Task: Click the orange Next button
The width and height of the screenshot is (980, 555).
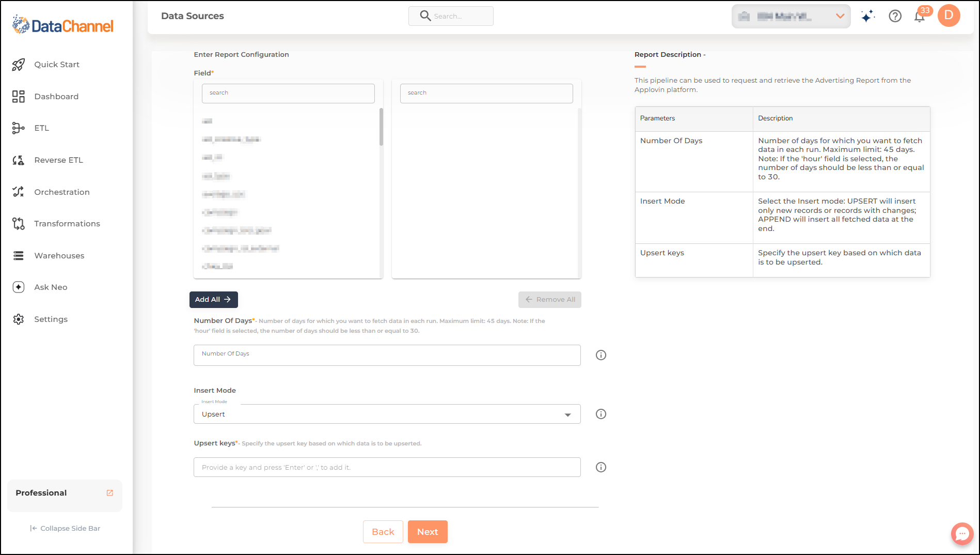Action: pos(427,532)
